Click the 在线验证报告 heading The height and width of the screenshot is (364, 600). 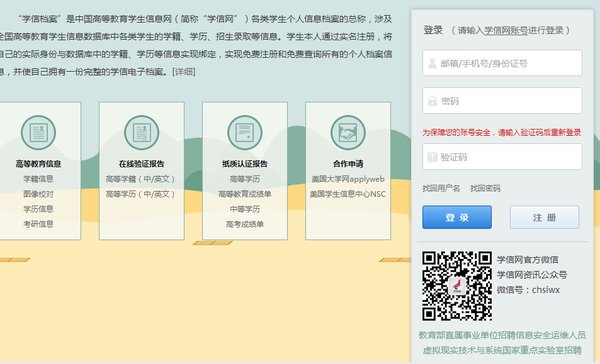pos(142,164)
